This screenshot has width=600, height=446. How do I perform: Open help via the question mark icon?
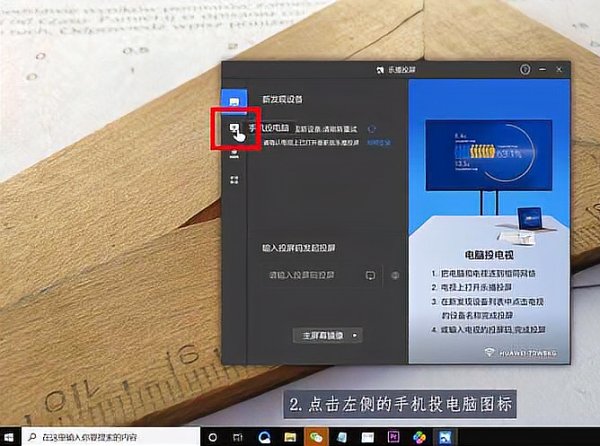point(525,70)
